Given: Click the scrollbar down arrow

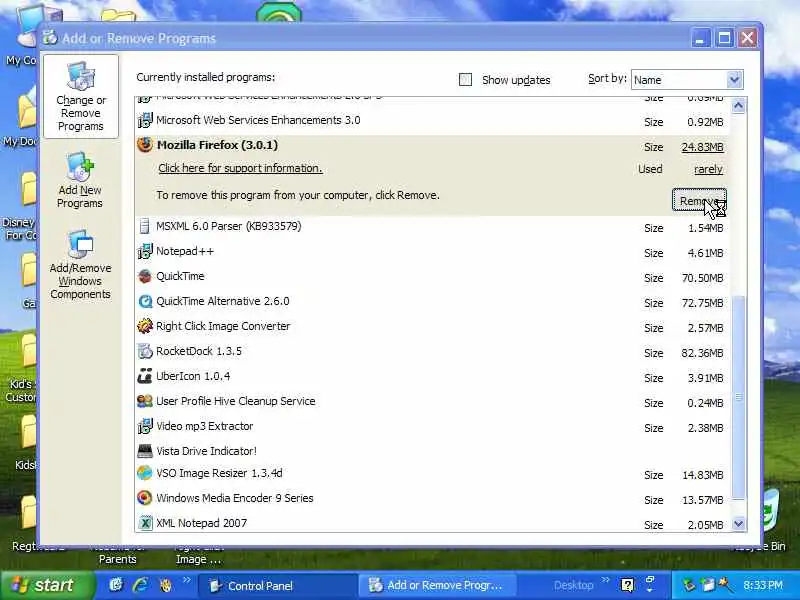Looking at the screenshot, I should (738, 523).
